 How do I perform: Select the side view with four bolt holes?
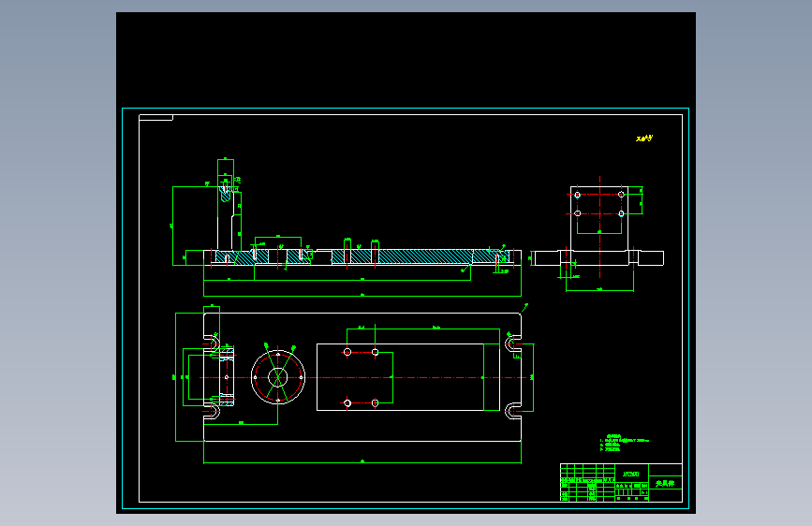point(599,226)
